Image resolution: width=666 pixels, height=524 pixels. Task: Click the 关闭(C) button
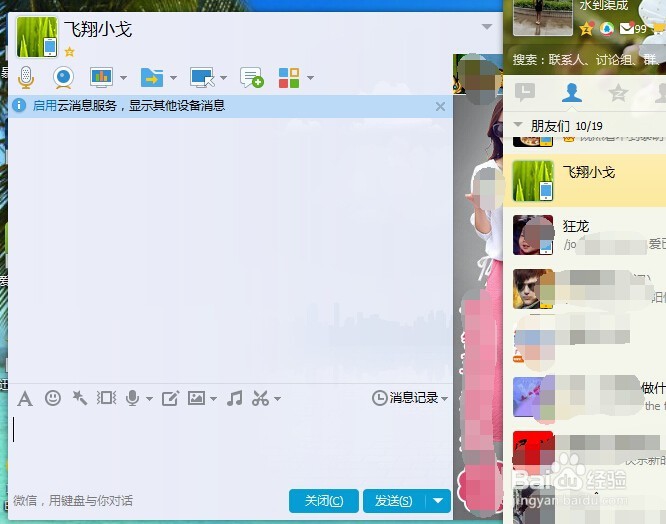tap(324, 501)
